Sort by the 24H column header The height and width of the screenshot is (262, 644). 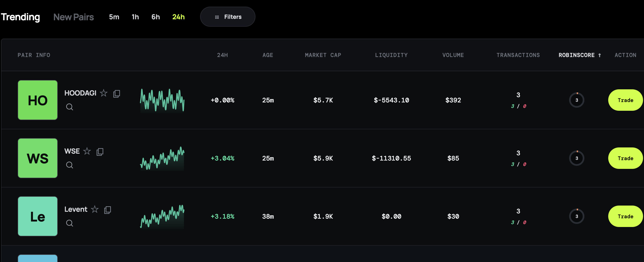click(222, 55)
